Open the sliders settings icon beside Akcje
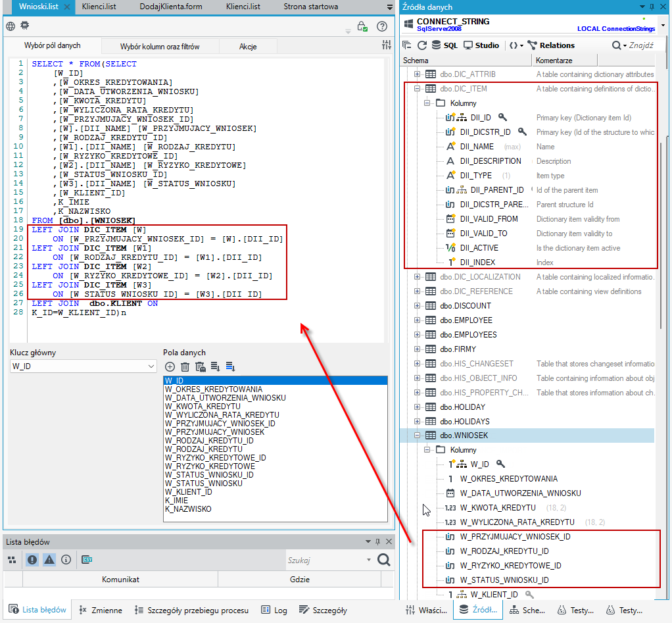The height and width of the screenshot is (623, 672). click(387, 45)
